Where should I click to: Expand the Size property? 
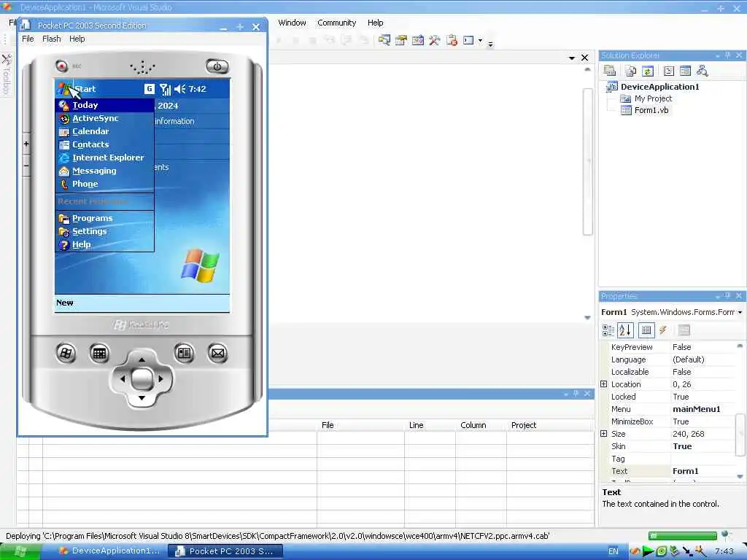603,433
